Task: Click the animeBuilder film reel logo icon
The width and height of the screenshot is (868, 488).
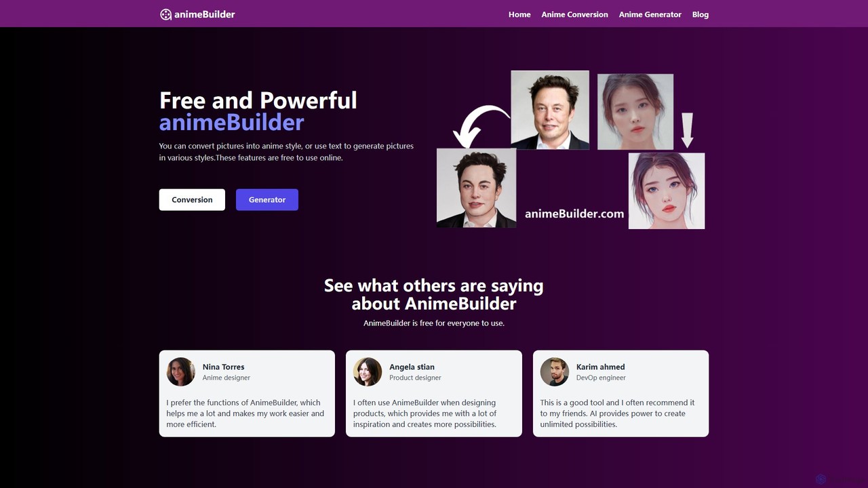Action: click(165, 14)
